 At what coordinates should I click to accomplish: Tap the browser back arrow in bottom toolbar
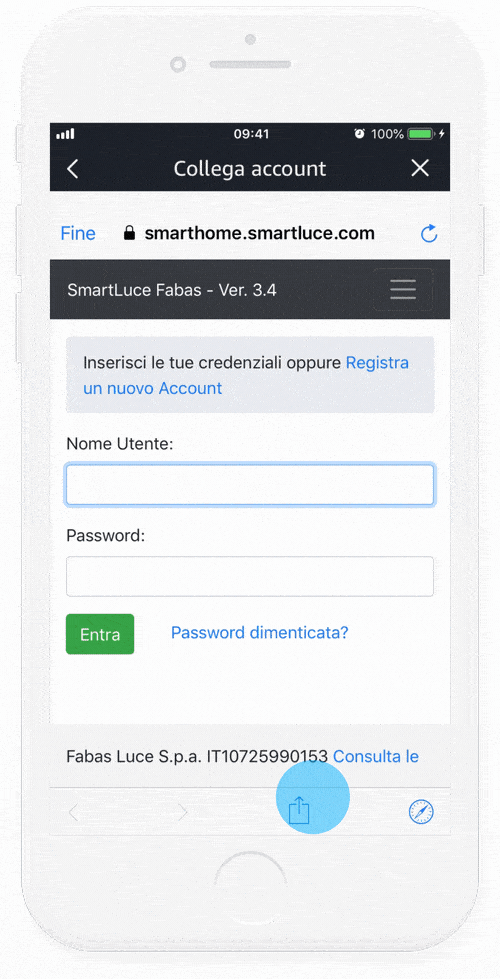point(73,812)
